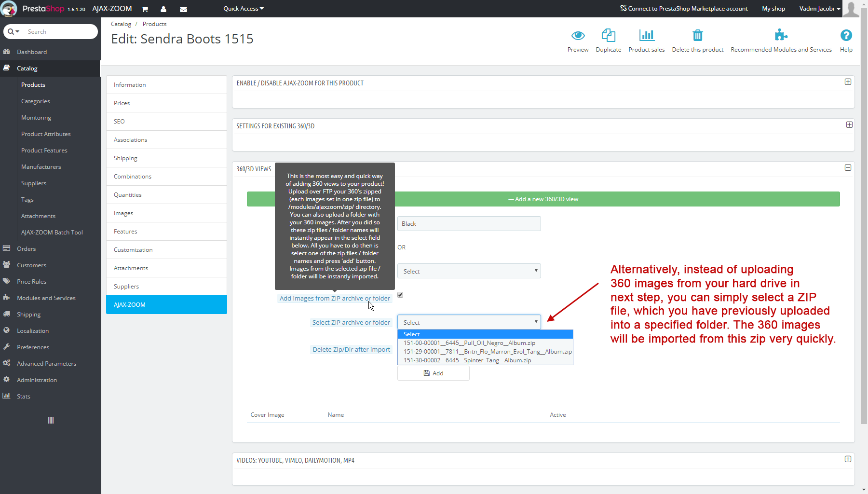Click the Add images from ZIP archive label

point(335,299)
